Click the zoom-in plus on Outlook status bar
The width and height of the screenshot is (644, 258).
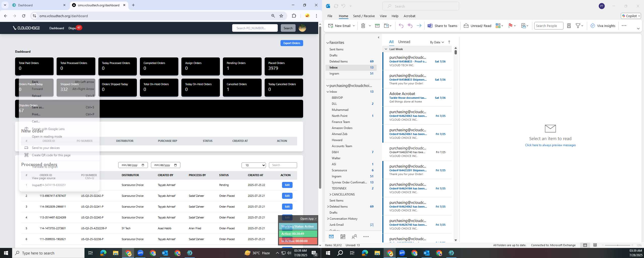pos(632,245)
